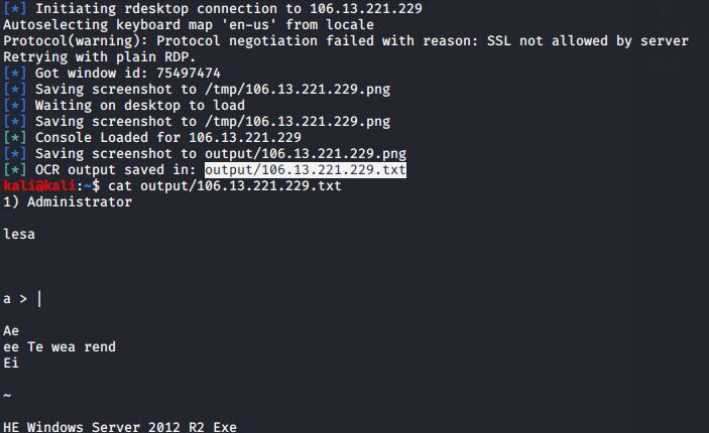Click the first /tmp/106.13.221.229.png screenshot path
This screenshot has width=709, height=433.
click(x=298, y=89)
